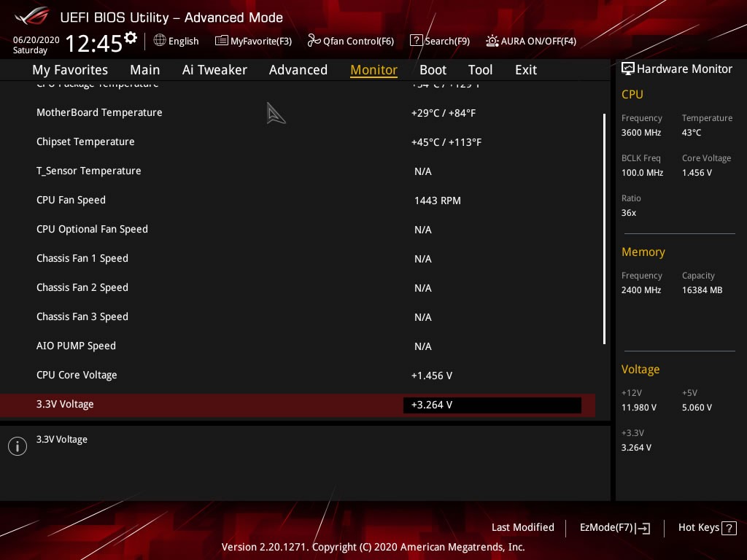Switch to EzMode(F7)
This screenshot has width=747, height=560.
click(614, 528)
